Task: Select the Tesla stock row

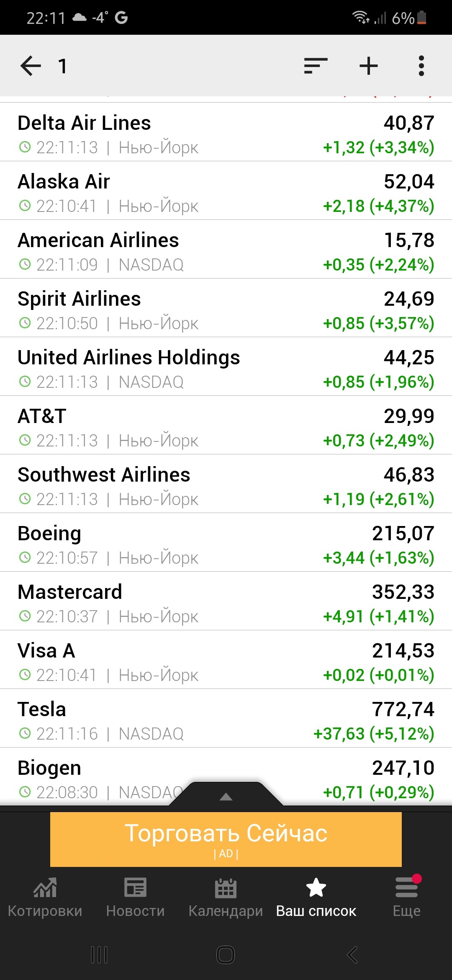Action: (x=226, y=719)
